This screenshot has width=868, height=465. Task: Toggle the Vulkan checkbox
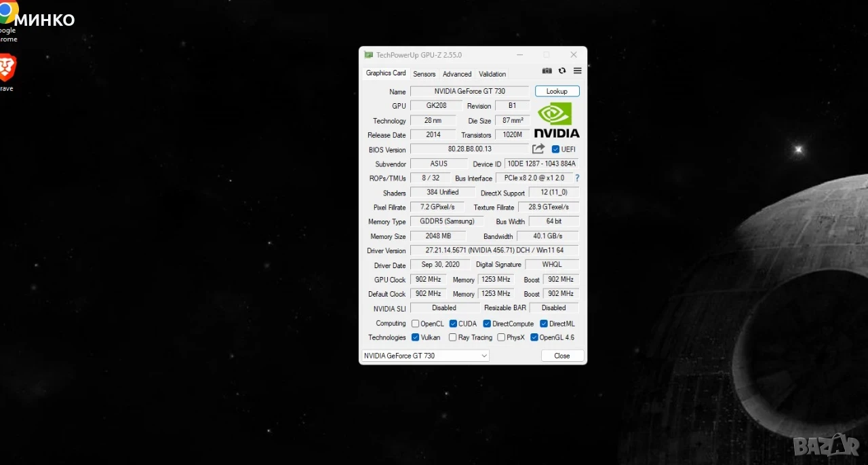(415, 337)
